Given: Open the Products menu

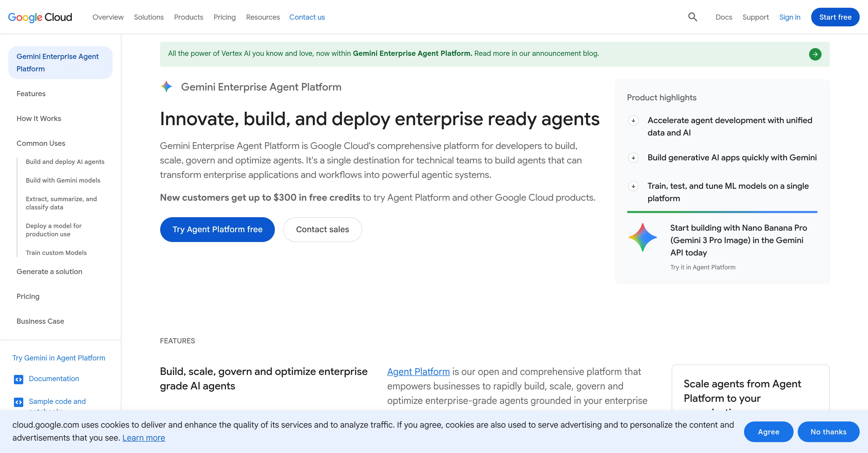Looking at the screenshot, I should (x=189, y=17).
